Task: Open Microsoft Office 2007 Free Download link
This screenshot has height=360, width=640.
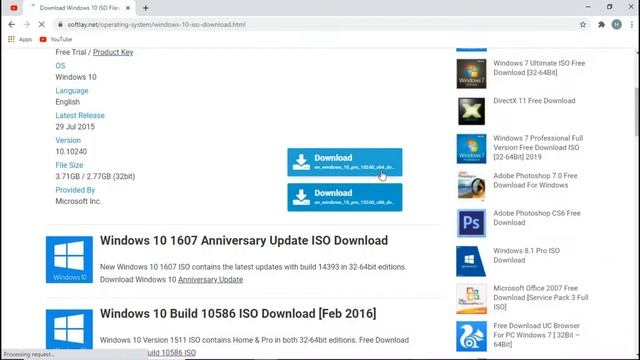Action: (540, 298)
